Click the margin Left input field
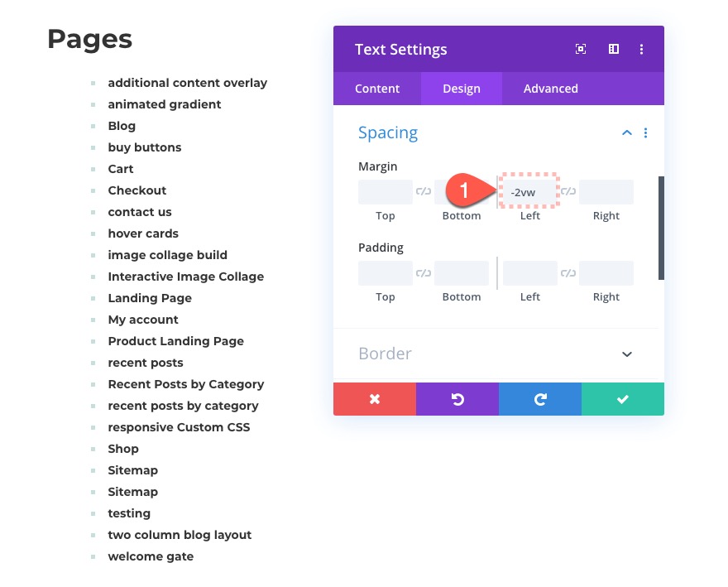The image size is (728, 587). 530,192
